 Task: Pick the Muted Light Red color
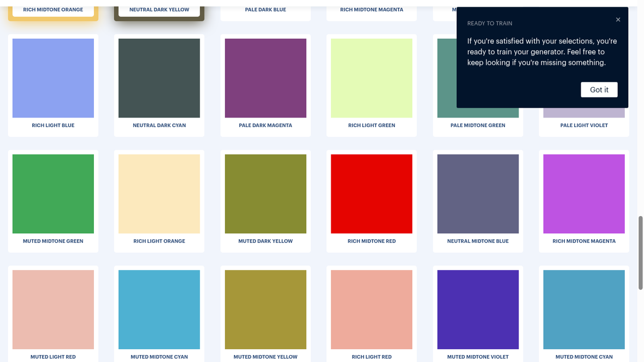click(x=53, y=314)
